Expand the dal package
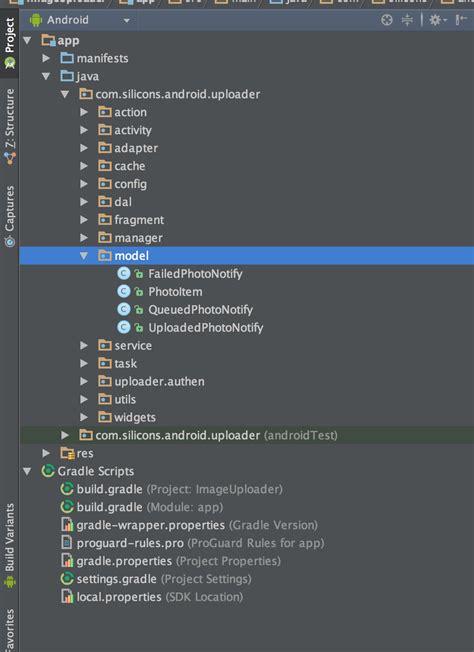This screenshot has height=652, width=474. (84, 201)
